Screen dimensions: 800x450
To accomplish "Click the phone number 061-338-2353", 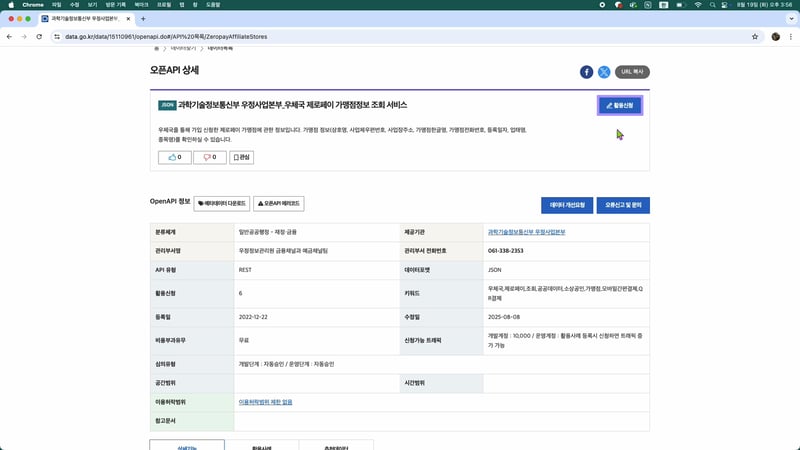I will 506,251.
